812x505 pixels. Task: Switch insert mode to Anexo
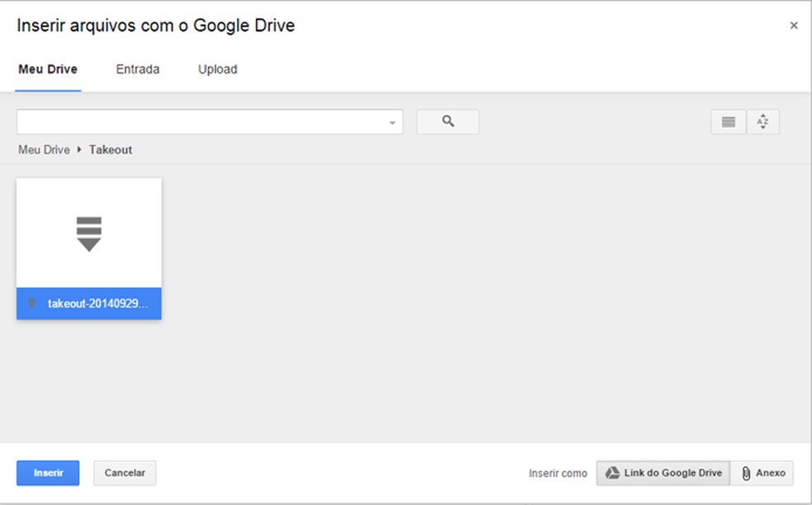[762, 473]
